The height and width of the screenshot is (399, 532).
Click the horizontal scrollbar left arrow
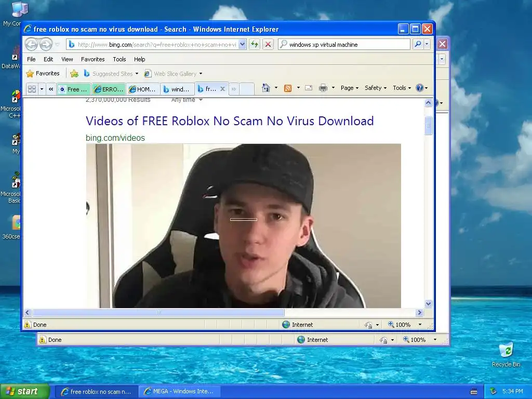pos(28,312)
